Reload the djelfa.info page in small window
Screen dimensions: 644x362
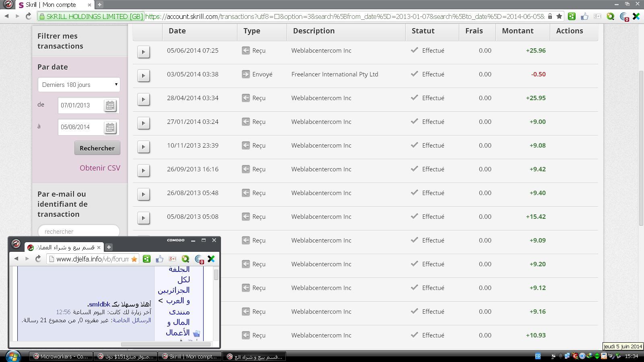38,259
